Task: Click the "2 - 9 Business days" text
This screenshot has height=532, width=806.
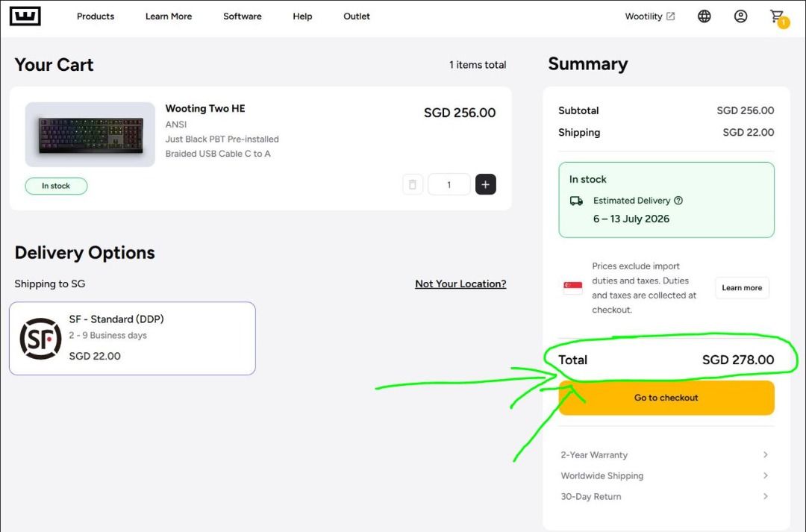Action: pyautogui.click(x=108, y=335)
